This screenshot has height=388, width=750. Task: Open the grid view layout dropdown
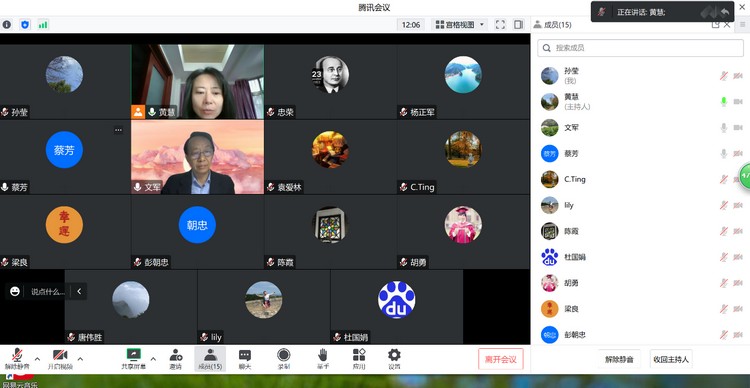(459, 24)
